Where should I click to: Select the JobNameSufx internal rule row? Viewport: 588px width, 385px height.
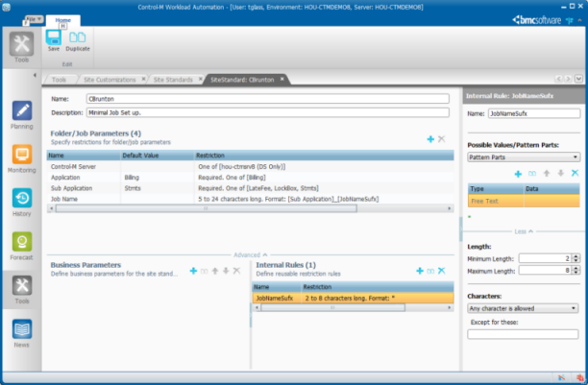point(353,298)
